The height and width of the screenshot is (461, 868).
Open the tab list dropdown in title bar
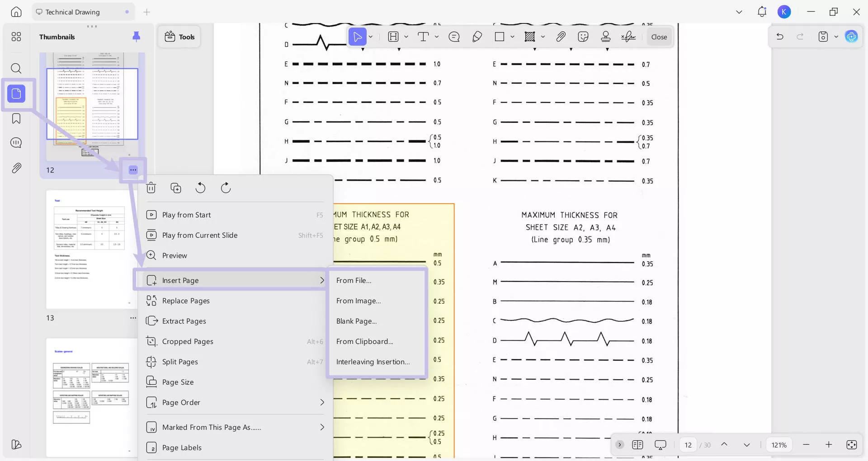click(739, 12)
